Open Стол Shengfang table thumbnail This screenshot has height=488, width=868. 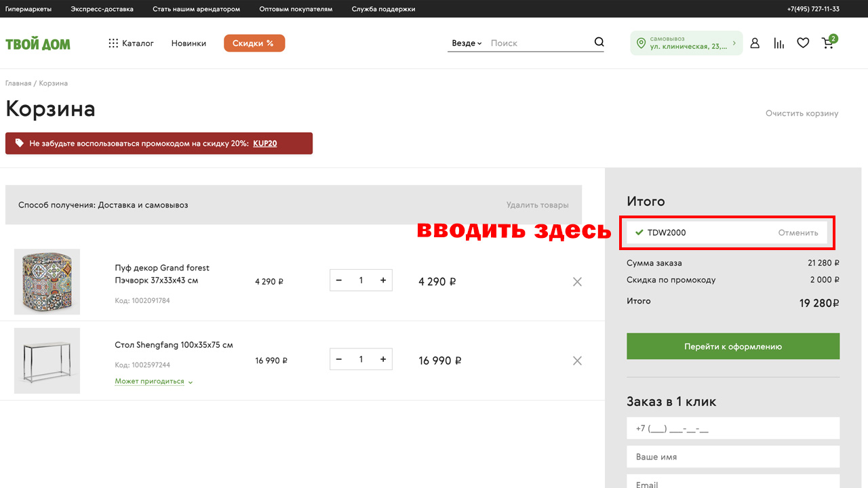coord(47,361)
